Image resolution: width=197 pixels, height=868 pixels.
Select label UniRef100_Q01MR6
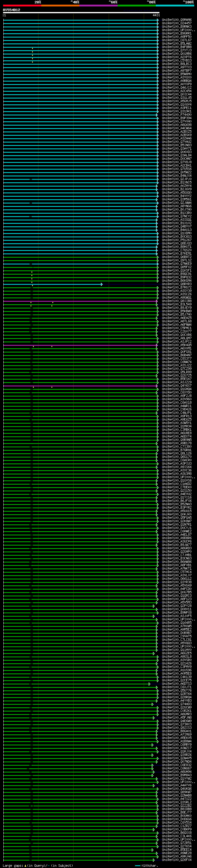(176, 54)
